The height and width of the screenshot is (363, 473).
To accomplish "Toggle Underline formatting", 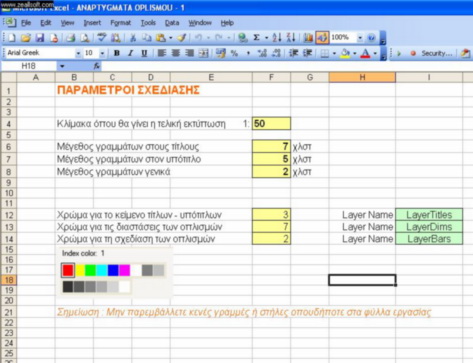I will (144, 53).
